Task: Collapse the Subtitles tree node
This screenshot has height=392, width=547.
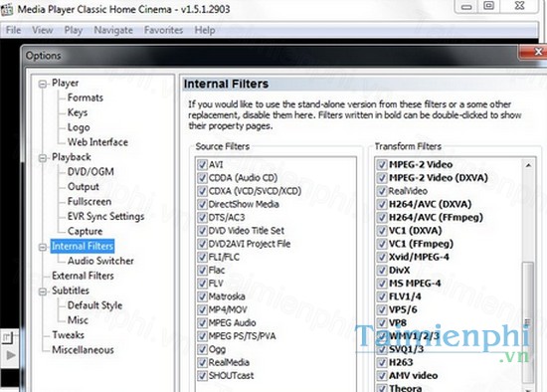Action: tap(43, 292)
